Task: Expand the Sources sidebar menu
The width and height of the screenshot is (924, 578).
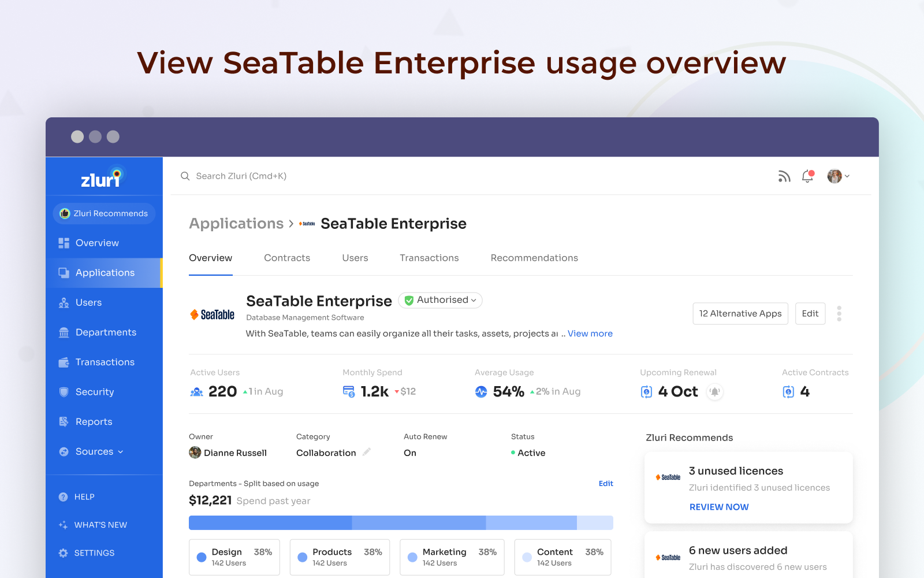Action: (x=99, y=451)
